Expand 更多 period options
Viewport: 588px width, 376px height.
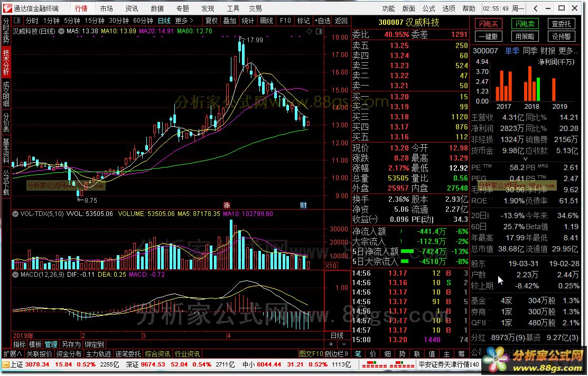click(184, 21)
